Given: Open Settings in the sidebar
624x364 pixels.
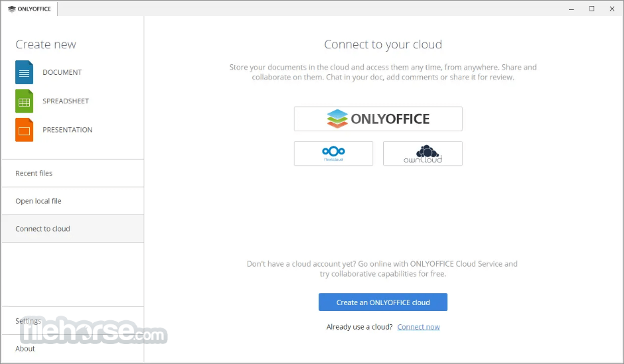Looking at the screenshot, I should tap(72, 321).
